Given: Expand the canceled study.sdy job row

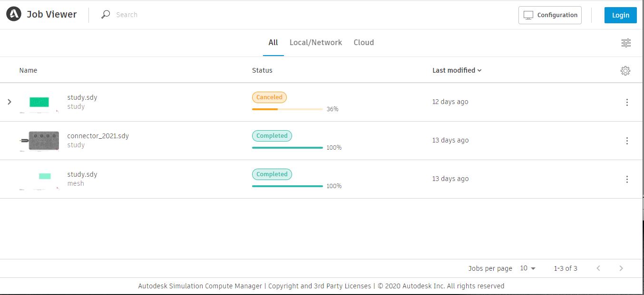Looking at the screenshot, I should coord(10,102).
